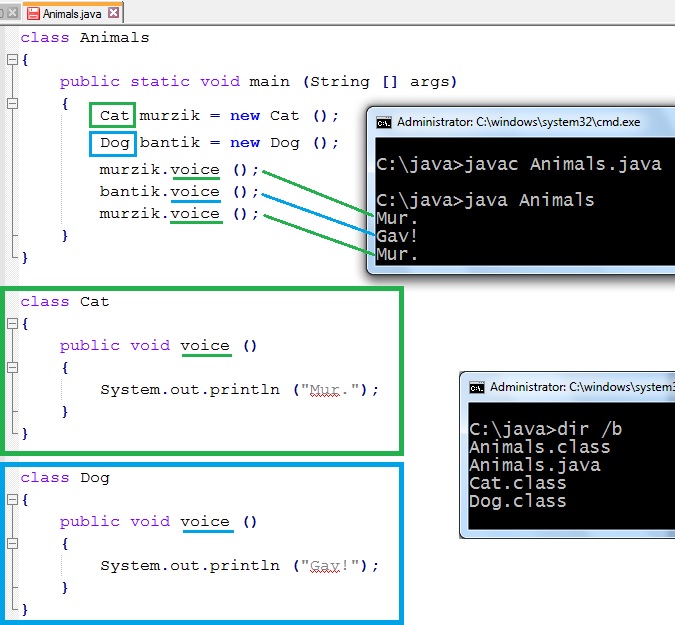The width and height of the screenshot is (675, 625).
Task: Click text 'class Animals' in editor
Action: coord(85,38)
